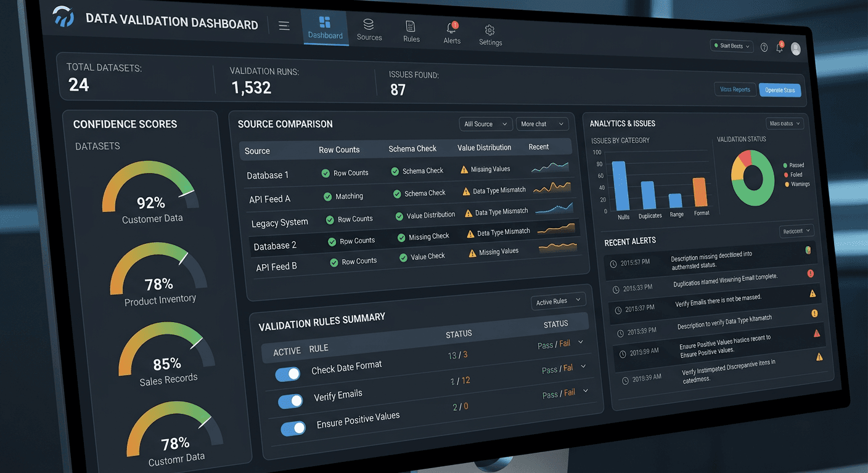Image resolution: width=868 pixels, height=473 pixels.
Task: Click the Customer Data 92% gauge
Action: [150, 191]
